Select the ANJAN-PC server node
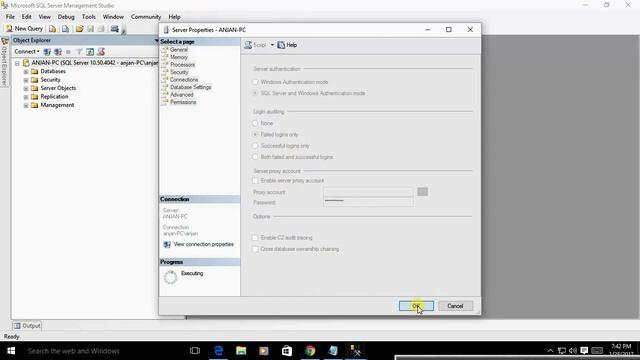The height and width of the screenshot is (360, 640). 94,63
